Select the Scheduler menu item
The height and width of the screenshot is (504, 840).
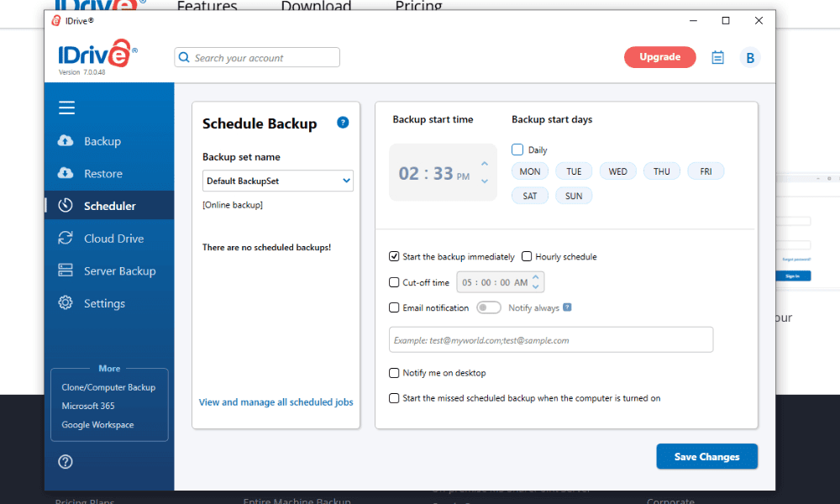[x=109, y=206]
